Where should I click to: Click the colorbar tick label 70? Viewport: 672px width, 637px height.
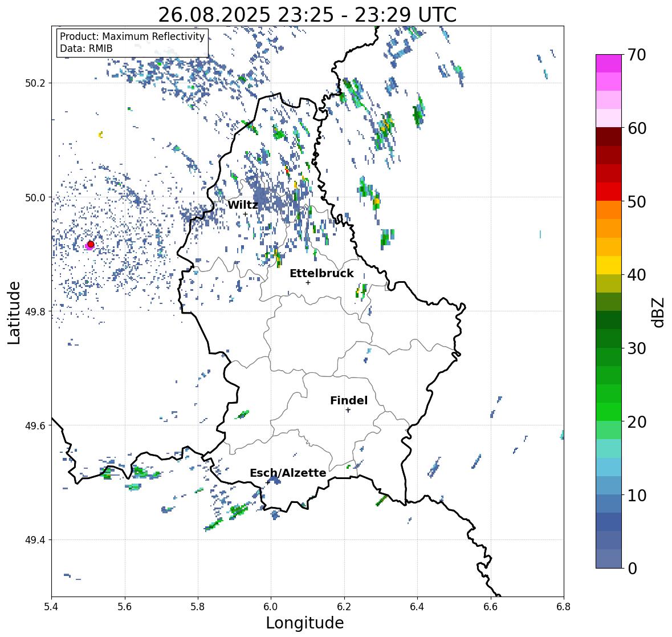(x=637, y=55)
